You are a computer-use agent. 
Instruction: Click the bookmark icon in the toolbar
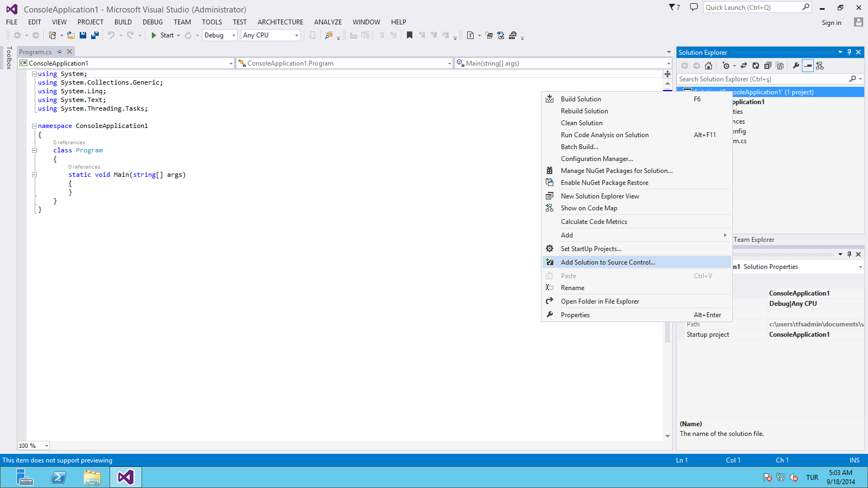click(x=410, y=35)
